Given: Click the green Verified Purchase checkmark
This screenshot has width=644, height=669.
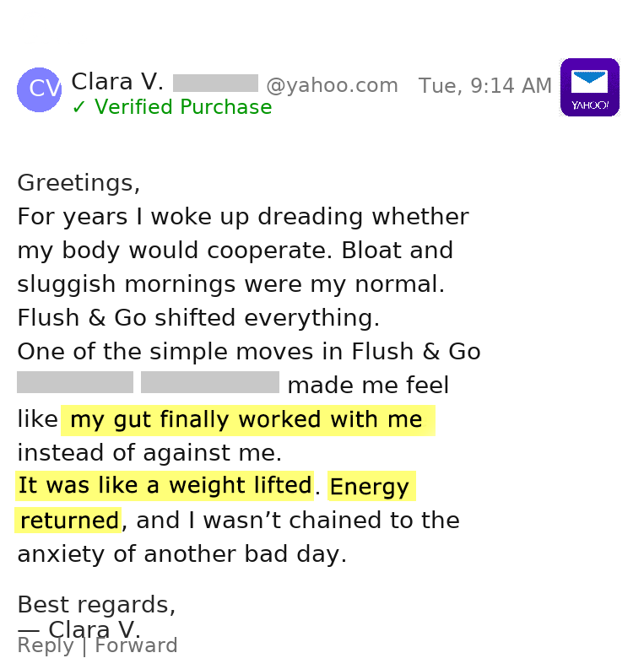Looking at the screenshot, I should point(78,107).
